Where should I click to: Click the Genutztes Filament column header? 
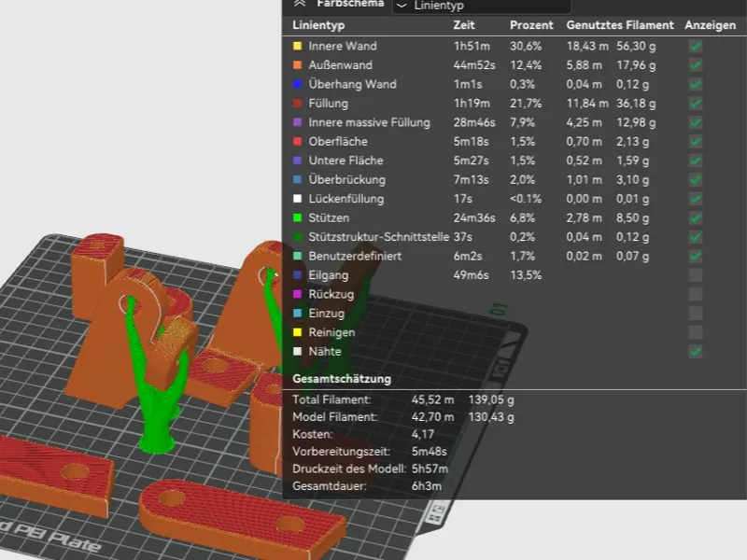pos(620,25)
